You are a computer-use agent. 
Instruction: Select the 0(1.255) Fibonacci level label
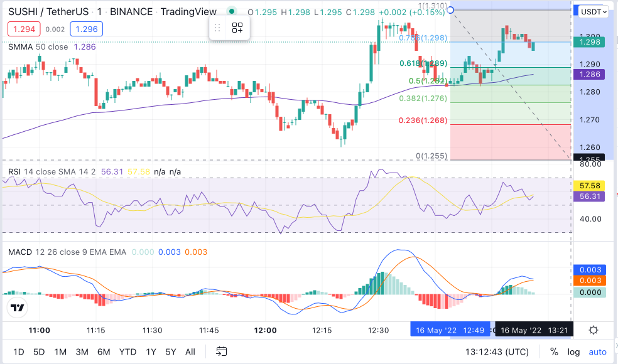point(431,156)
